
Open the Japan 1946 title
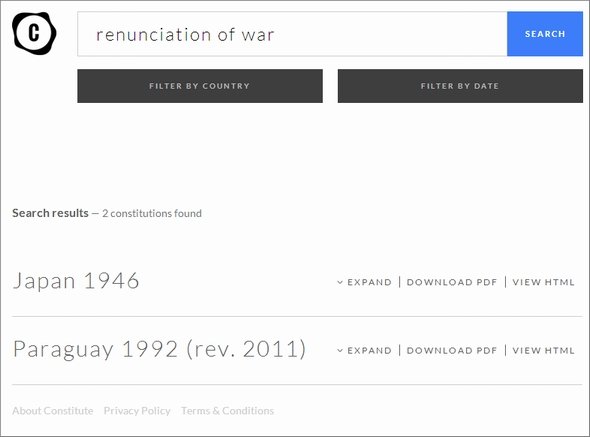76,281
